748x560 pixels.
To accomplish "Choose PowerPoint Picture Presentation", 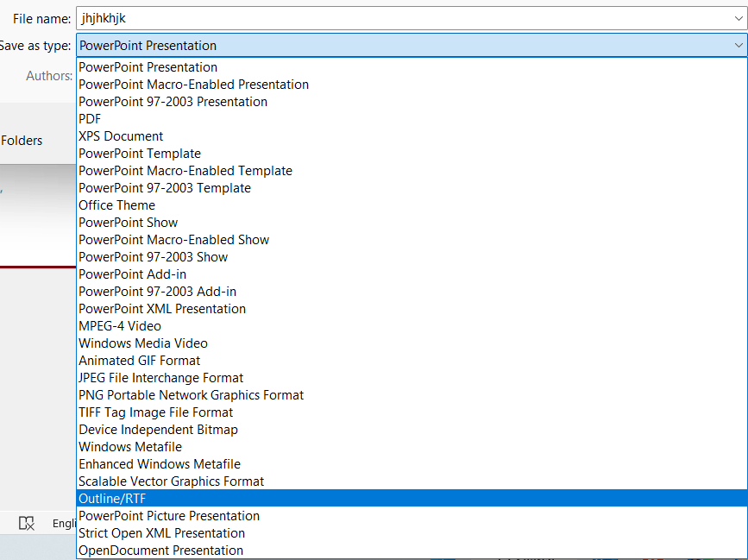I will (412, 516).
